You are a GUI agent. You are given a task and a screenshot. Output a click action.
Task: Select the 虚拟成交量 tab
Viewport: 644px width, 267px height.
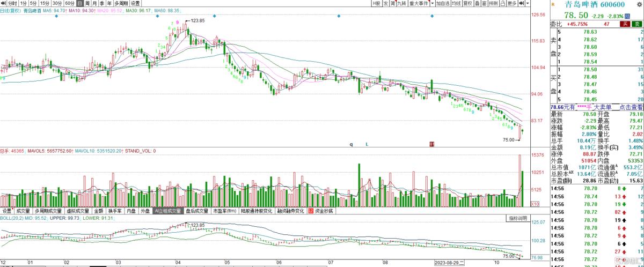[78, 211]
